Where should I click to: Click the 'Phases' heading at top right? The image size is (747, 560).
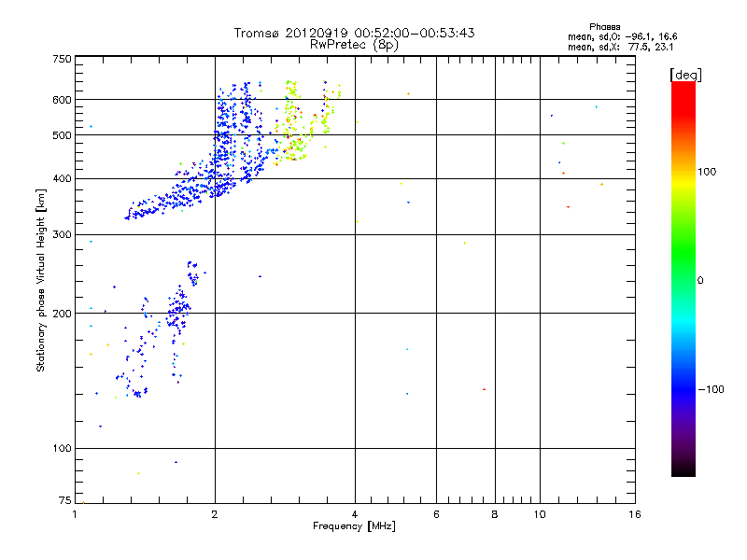[x=604, y=27]
